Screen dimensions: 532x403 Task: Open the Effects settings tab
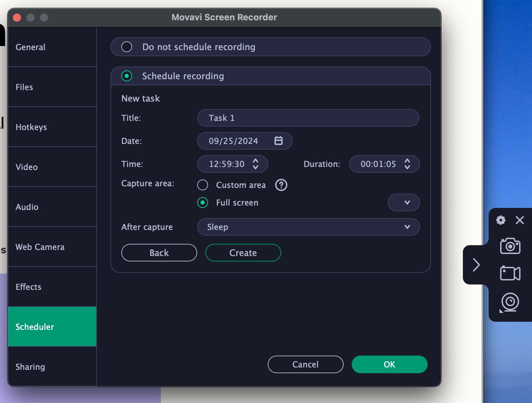(x=52, y=287)
